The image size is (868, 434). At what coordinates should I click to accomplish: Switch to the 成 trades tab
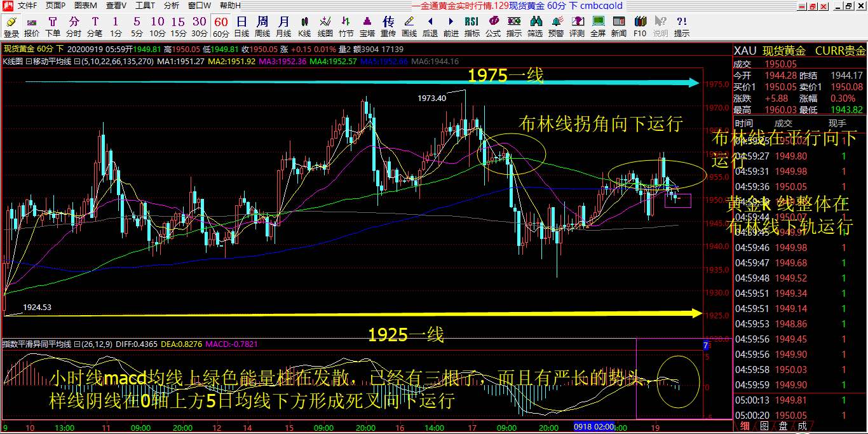point(803,426)
